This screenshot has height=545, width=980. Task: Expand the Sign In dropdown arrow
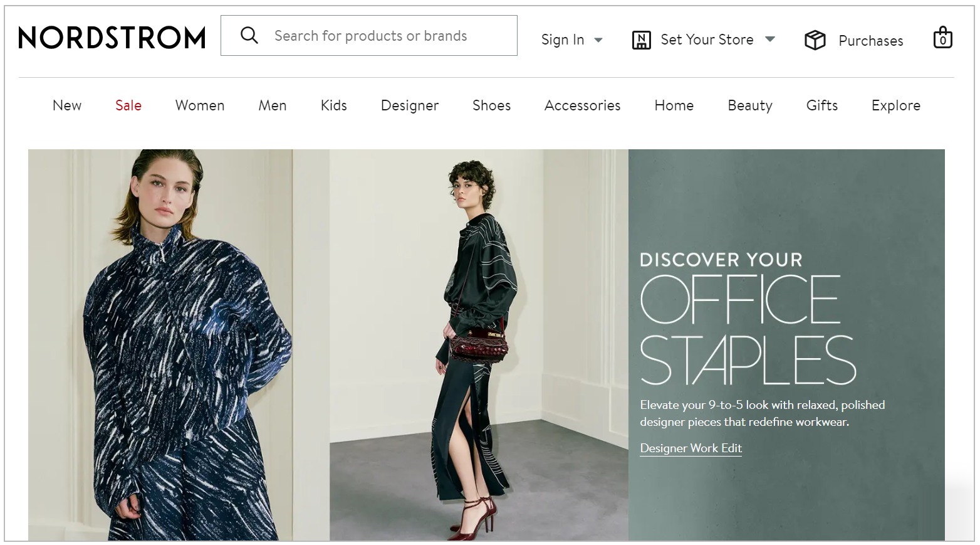[x=598, y=40]
